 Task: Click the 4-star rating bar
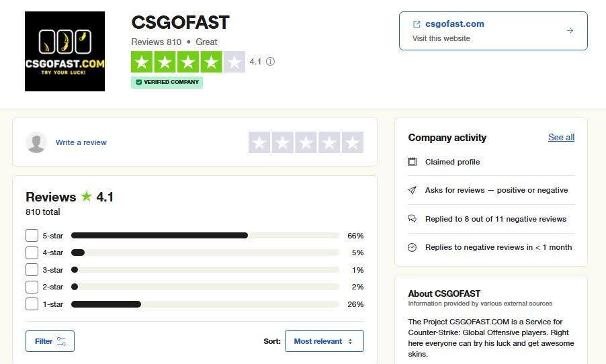point(204,253)
